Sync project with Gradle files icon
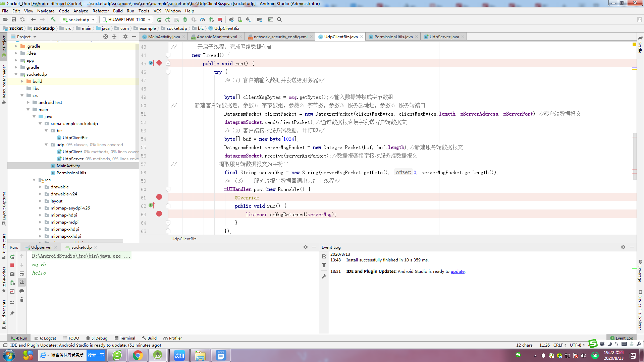 tap(231, 20)
